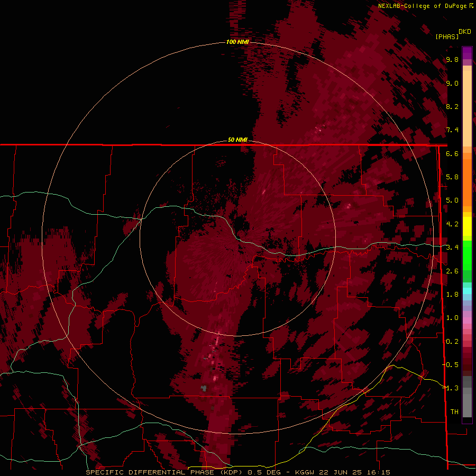Click the bright green segment of the color bar
This screenshot has width=476, height=476.
tap(467, 255)
